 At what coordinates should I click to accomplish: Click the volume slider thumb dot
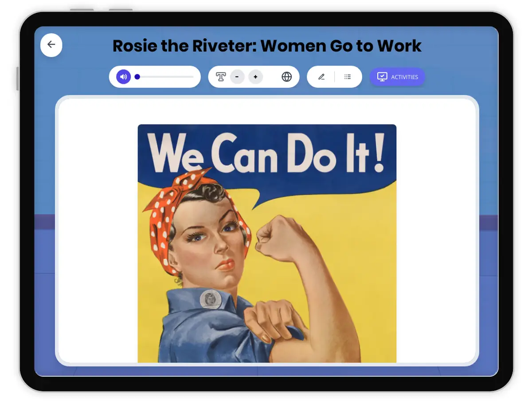pyautogui.click(x=137, y=76)
